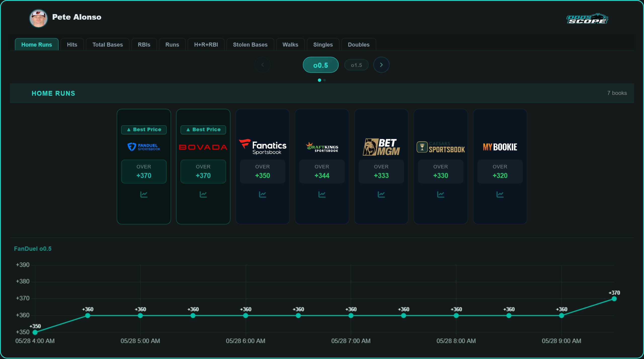Click the Caesars Sportsbook logo
644x359 pixels.
pos(440,147)
